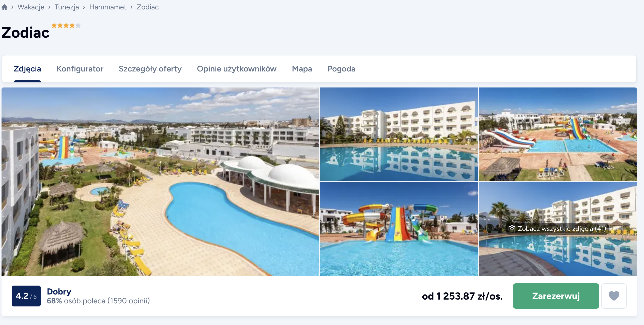
Task: Switch to the Mapa tab
Action: pyautogui.click(x=302, y=69)
